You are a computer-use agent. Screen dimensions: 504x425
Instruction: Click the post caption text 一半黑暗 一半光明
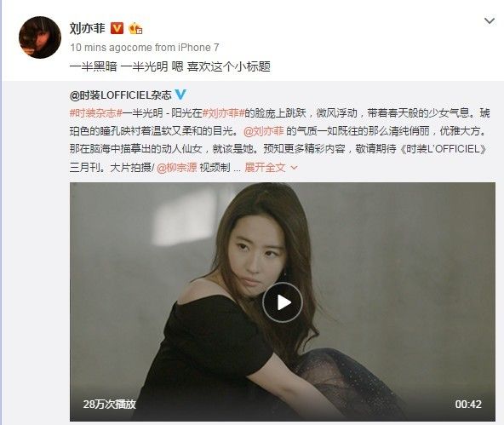click(x=118, y=66)
